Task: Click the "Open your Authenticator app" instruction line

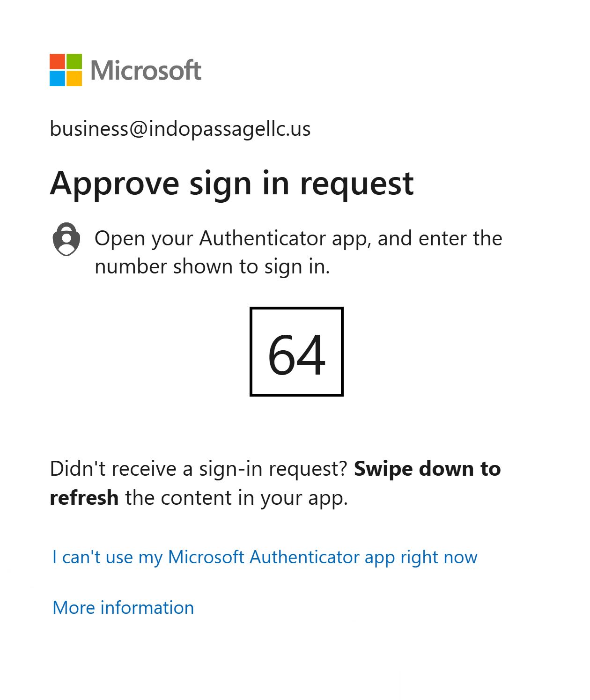Action: point(298,238)
